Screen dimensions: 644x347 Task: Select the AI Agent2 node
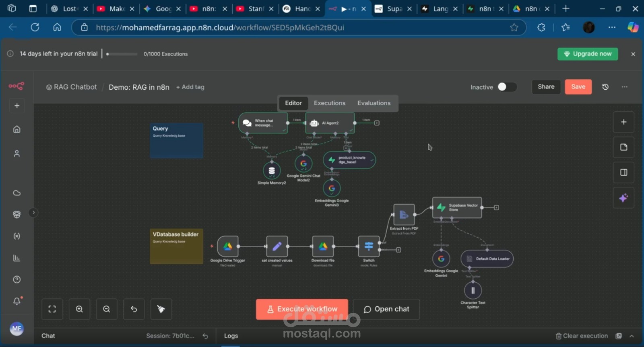(330, 123)
